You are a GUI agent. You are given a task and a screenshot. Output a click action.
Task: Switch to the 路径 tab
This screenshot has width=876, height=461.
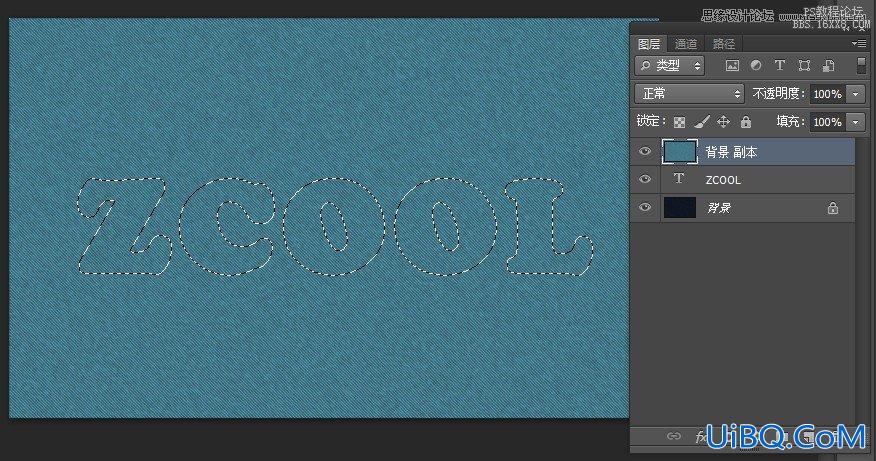724,44
